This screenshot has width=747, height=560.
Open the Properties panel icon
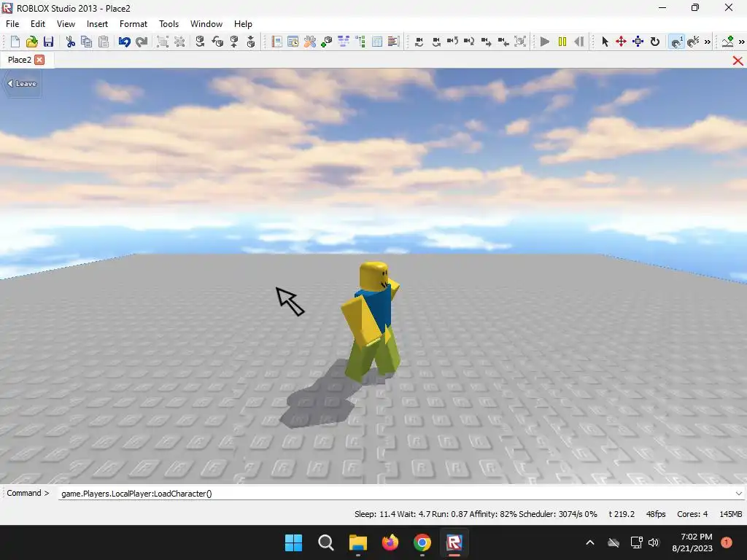(276, 42)
